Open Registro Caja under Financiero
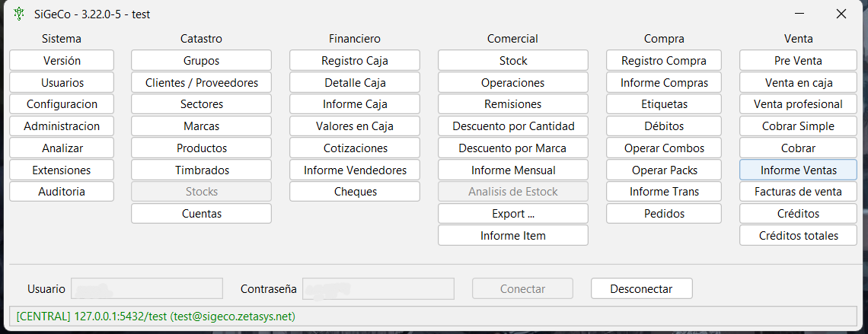Image resolution: width=868 pixels, height=334 pixels. pos(354,61)
